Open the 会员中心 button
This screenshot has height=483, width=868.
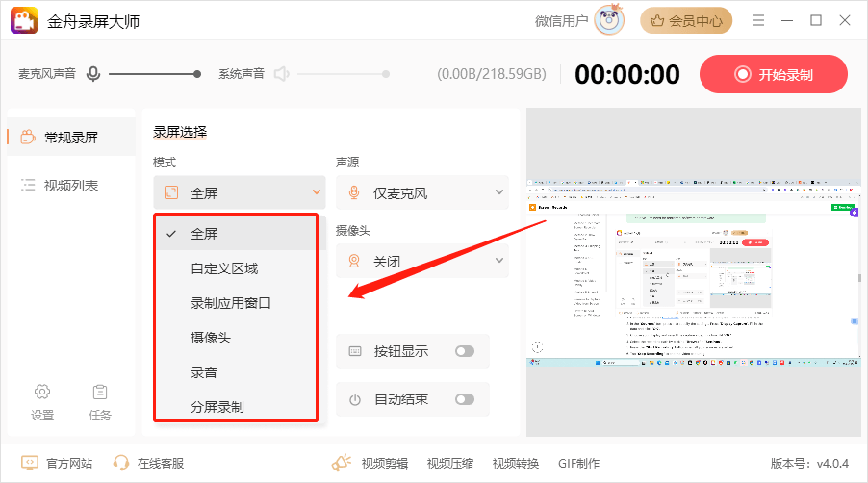[686, 20]
